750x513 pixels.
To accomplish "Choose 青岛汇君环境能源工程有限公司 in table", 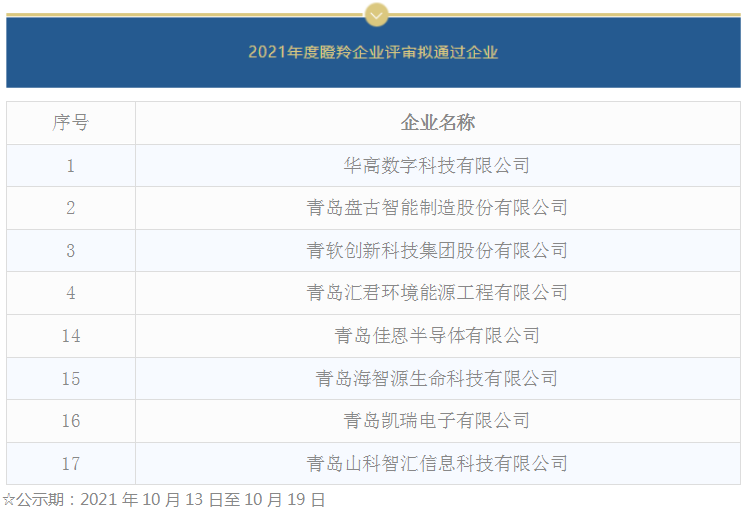I will coord(437,293).
